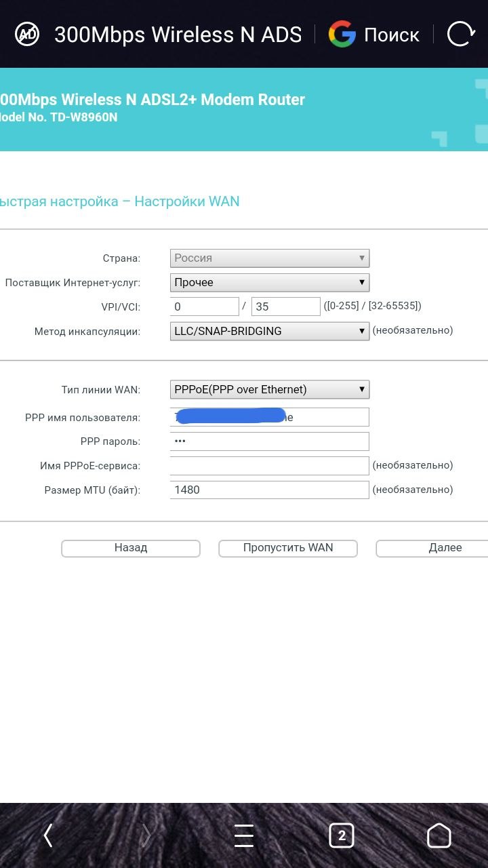Click the Размер MTU field with 1480

tap(270, 490)
